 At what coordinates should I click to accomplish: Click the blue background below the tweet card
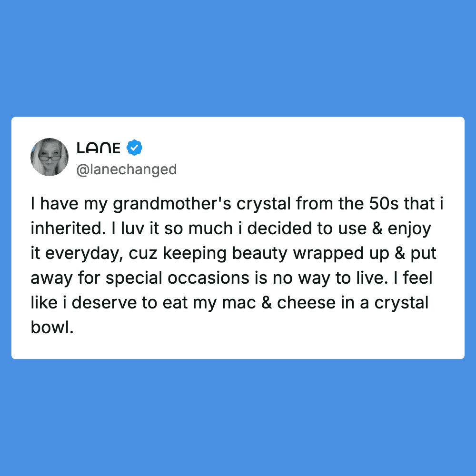tap(238, 419)
